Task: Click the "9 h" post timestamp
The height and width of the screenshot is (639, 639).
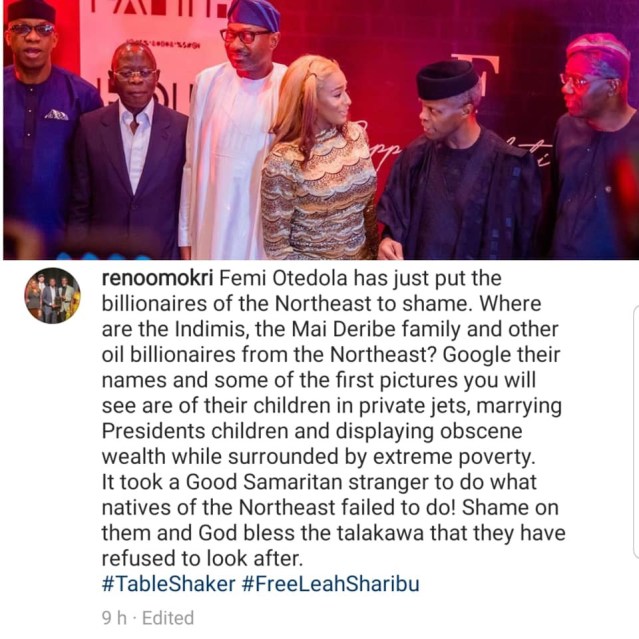Action: point(115,618)
